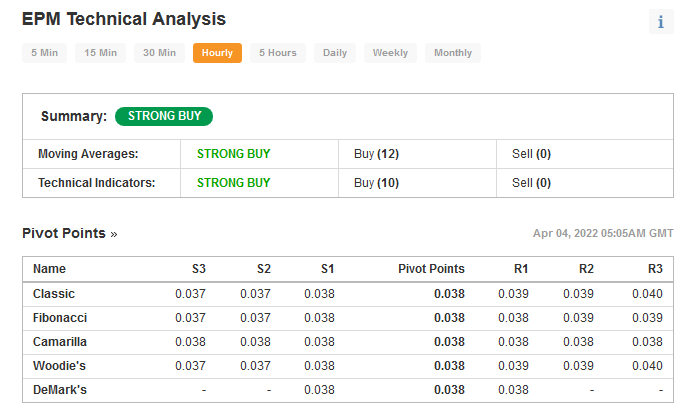Click the Pivot Points column header
The image size is (684, 419).
pos(431,269)
